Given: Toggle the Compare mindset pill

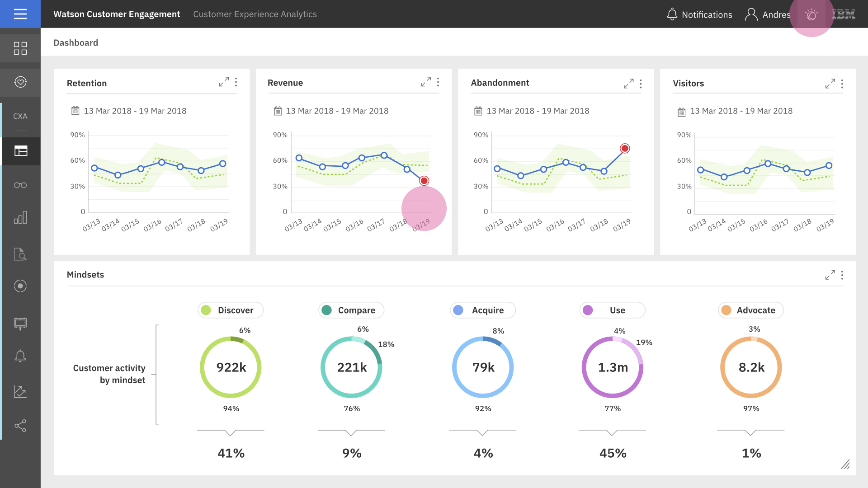Looking at the screenshot, I should [x=351, y=310].
